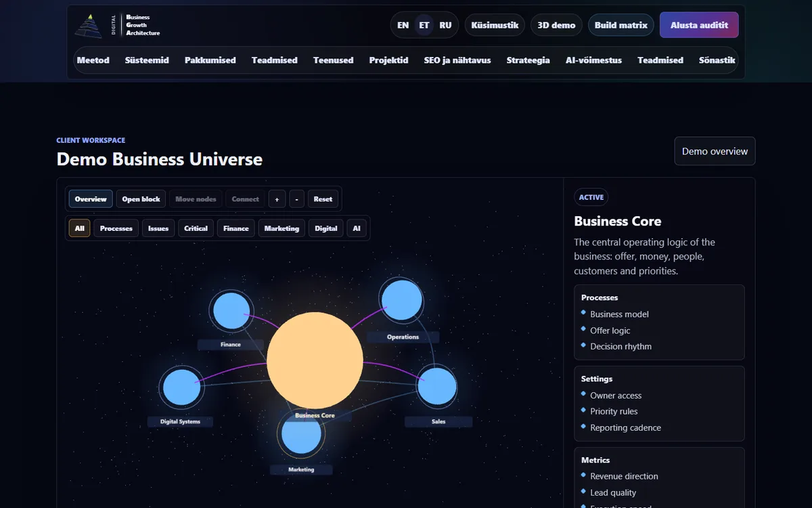Open the Süsteemid menu item
Viewport: 812px width, 508px height.
tap(147, 60)
